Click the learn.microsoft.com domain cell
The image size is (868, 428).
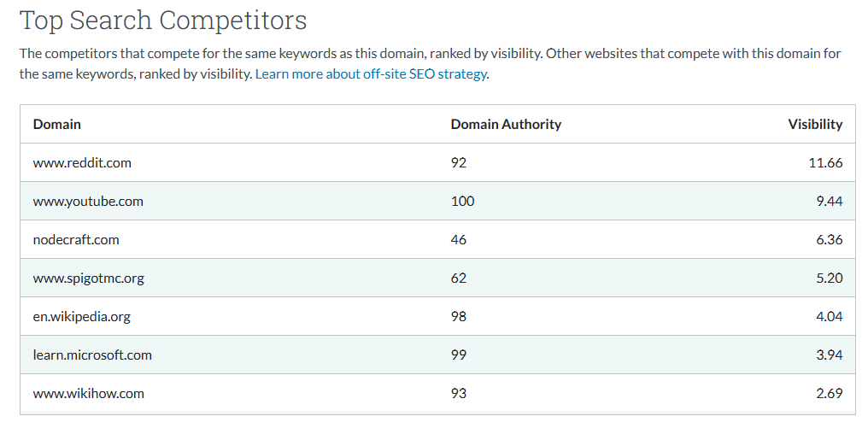click(x=92, y=355)
